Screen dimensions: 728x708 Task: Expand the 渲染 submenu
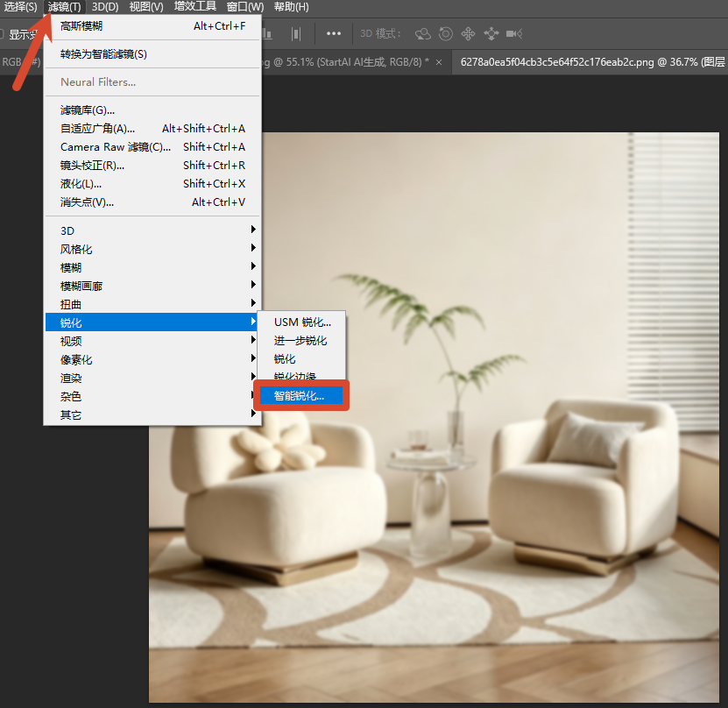pos(152,379)
